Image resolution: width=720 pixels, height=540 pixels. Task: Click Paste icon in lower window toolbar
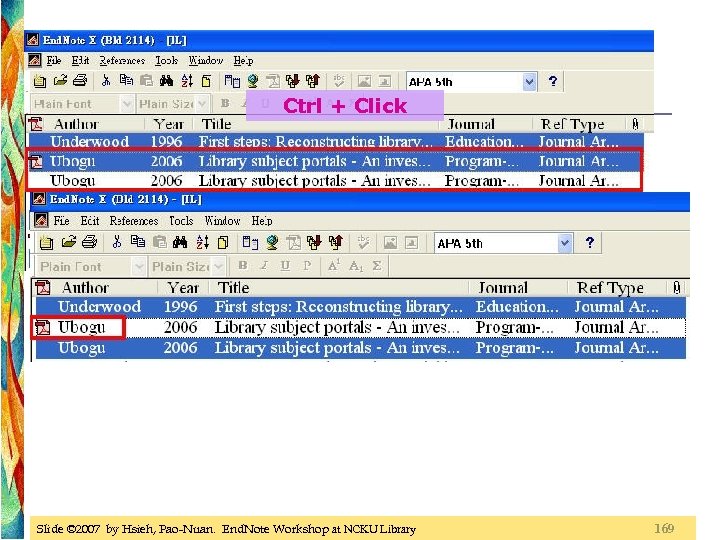click(159, 242)
